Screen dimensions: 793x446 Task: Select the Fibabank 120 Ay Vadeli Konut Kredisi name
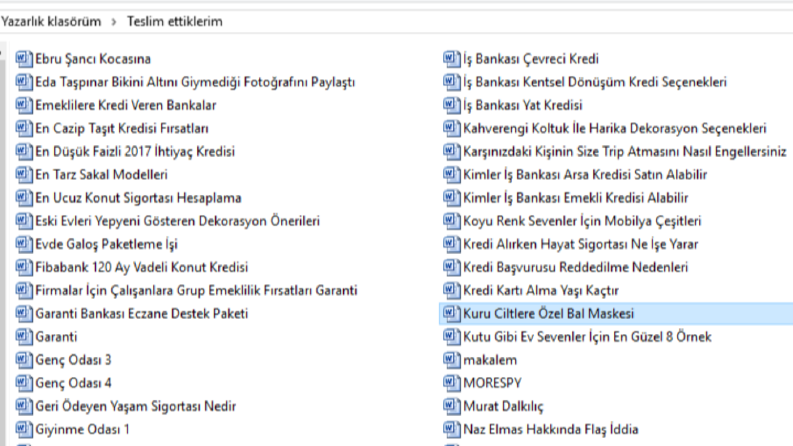click(142, 267)
